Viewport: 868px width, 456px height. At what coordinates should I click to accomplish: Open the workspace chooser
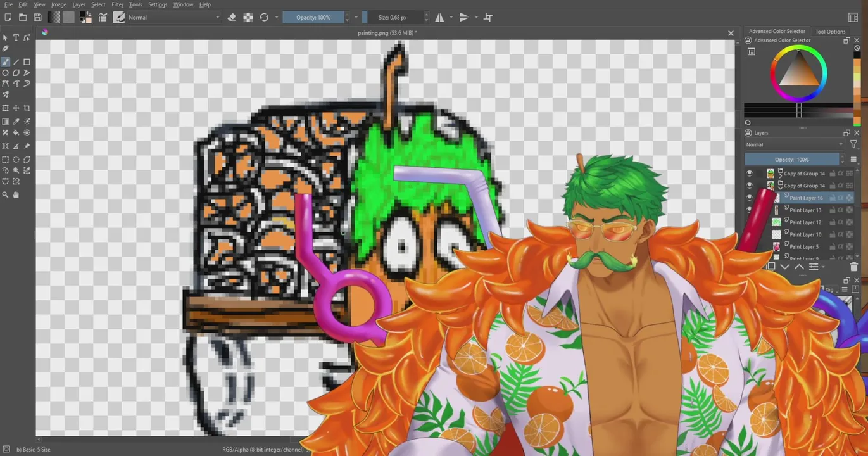coord(853,17)
